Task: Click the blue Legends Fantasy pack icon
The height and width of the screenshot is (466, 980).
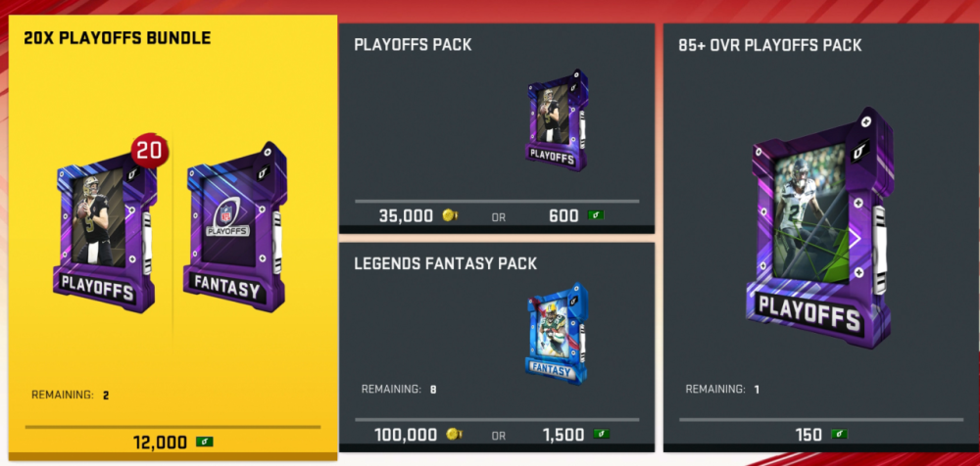Action: coord(557,333)
